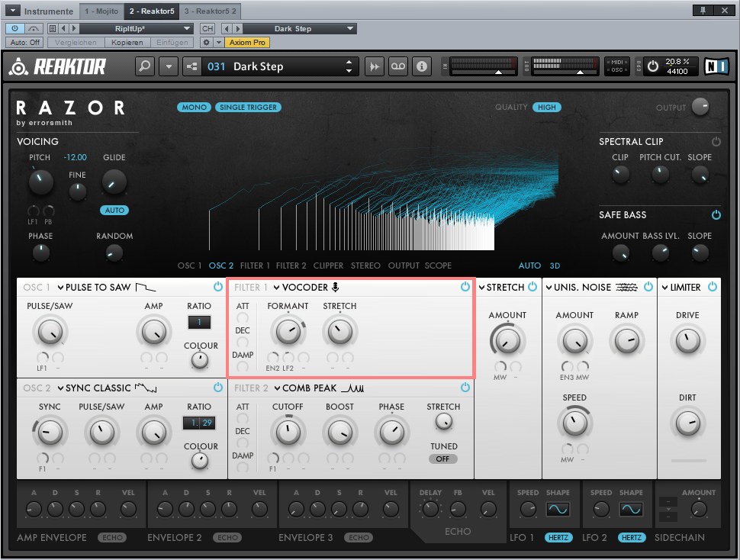Toggle the Limiter power button
This screenshot has width=740, height=560.
click(x=713, y=286)
